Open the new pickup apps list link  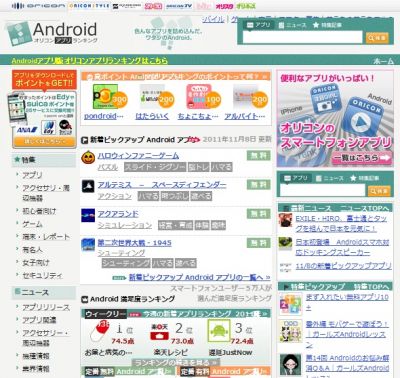(199, 277)
